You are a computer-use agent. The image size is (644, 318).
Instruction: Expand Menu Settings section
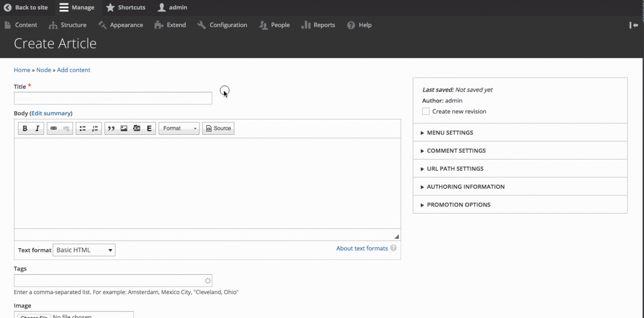click(520, 133)
